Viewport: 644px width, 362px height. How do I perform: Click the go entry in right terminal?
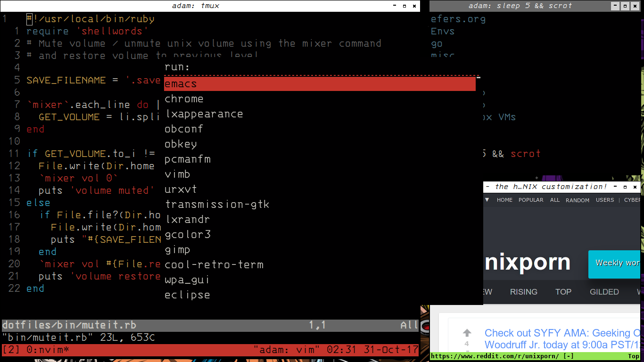coord(437,43)
